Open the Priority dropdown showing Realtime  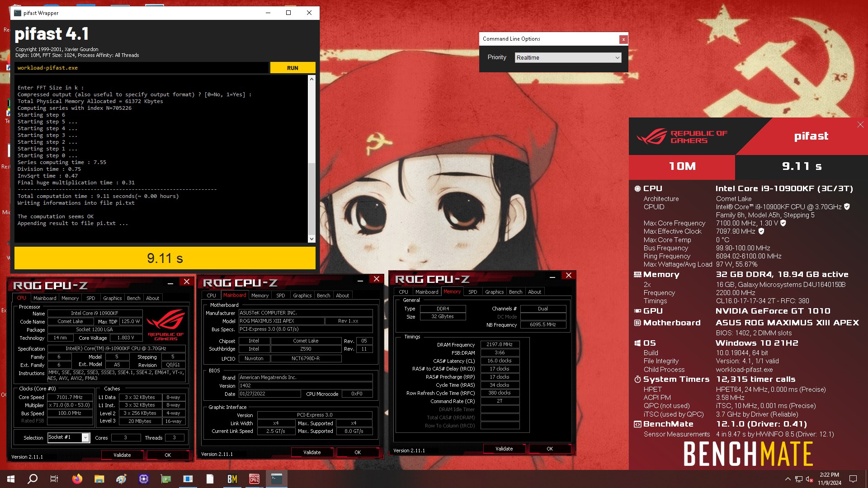click(568, 57)
